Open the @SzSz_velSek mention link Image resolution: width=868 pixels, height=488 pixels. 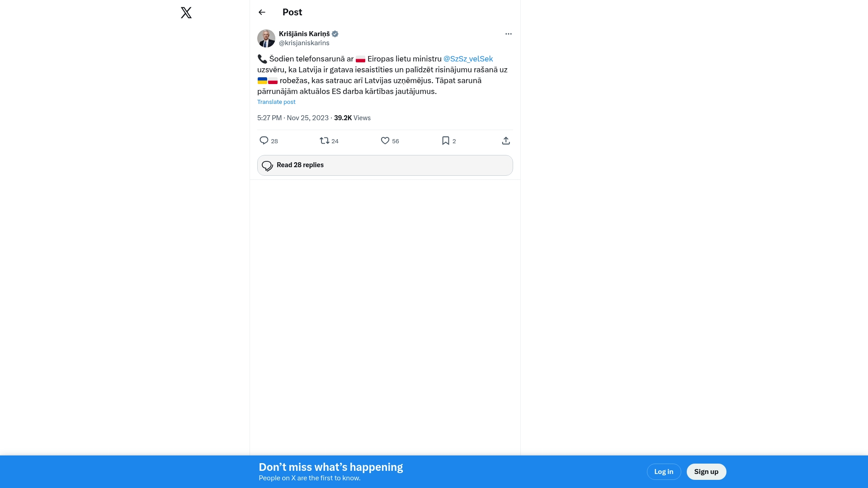(468, 59)
